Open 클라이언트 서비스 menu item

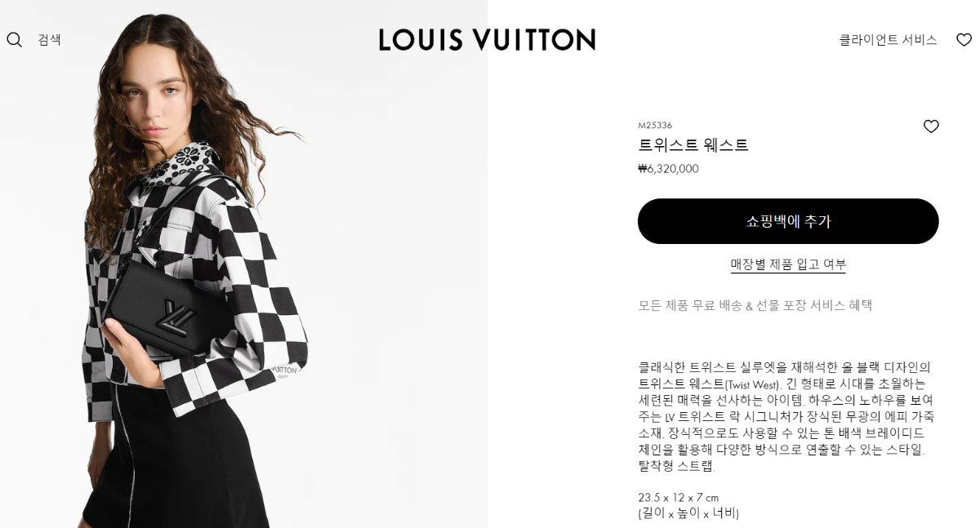pos(888,39)
